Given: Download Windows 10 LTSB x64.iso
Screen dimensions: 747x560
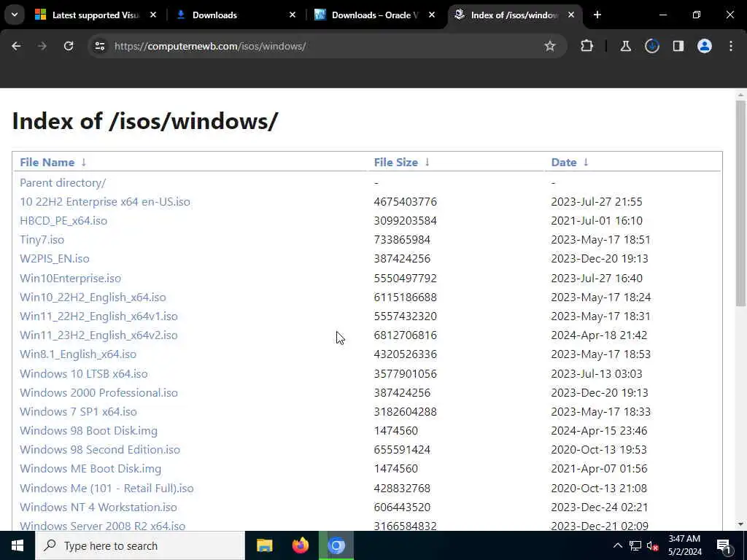Looking at the screenshot, I should (83, 374).
